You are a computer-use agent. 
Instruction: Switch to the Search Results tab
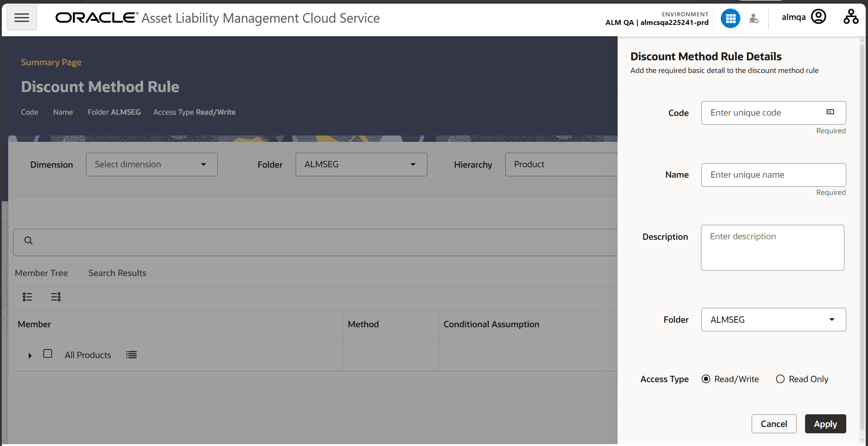[x=117, y=273]
